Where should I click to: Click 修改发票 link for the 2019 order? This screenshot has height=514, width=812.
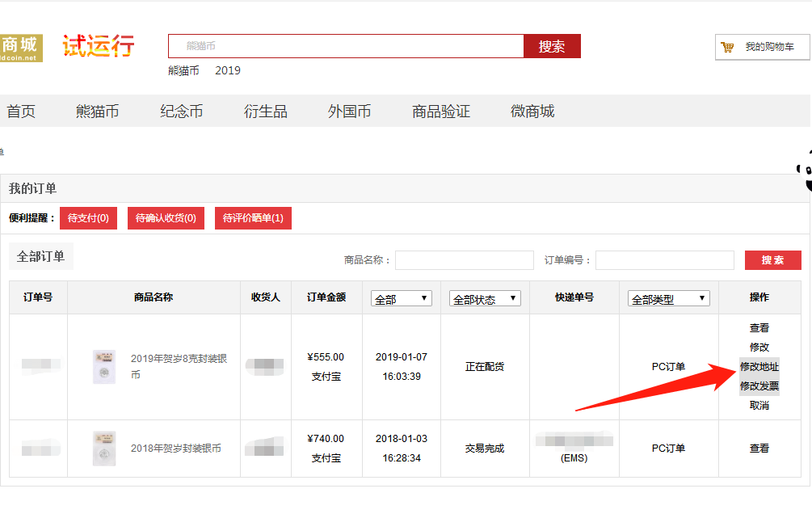pos(759,386)
